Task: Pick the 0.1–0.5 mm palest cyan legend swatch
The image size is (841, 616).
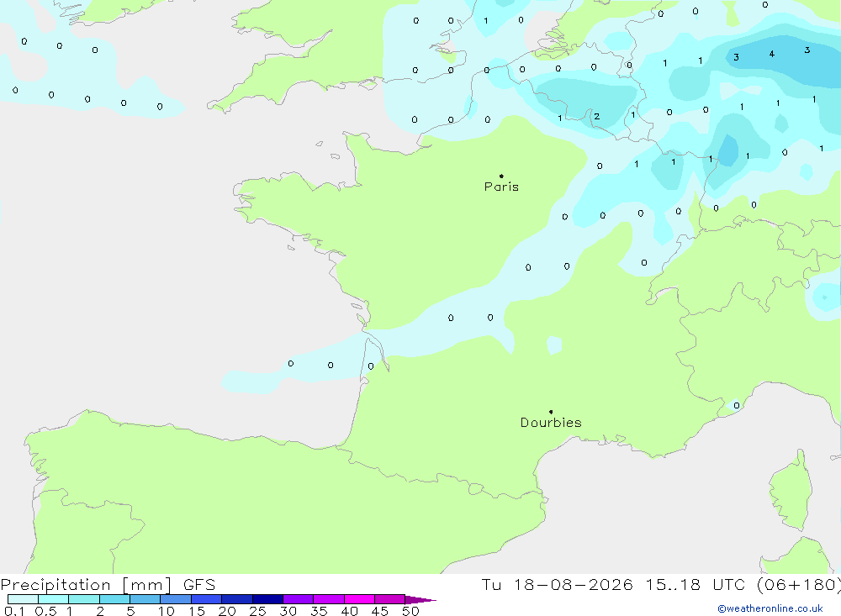Action: point(23,599)
